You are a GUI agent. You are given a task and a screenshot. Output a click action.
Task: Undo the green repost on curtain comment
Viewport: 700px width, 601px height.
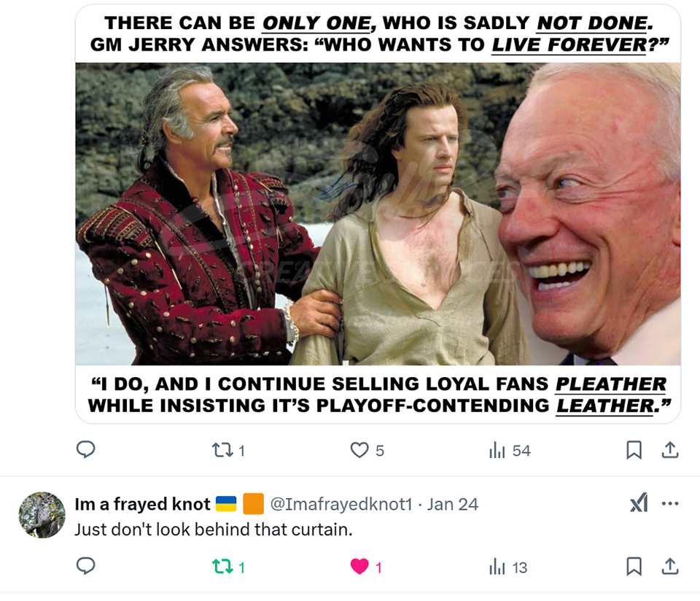tap(228, 567)
